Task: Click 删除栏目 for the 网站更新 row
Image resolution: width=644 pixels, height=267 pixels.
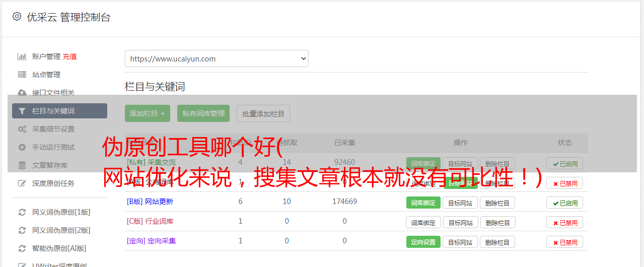Action: [497, 203]
